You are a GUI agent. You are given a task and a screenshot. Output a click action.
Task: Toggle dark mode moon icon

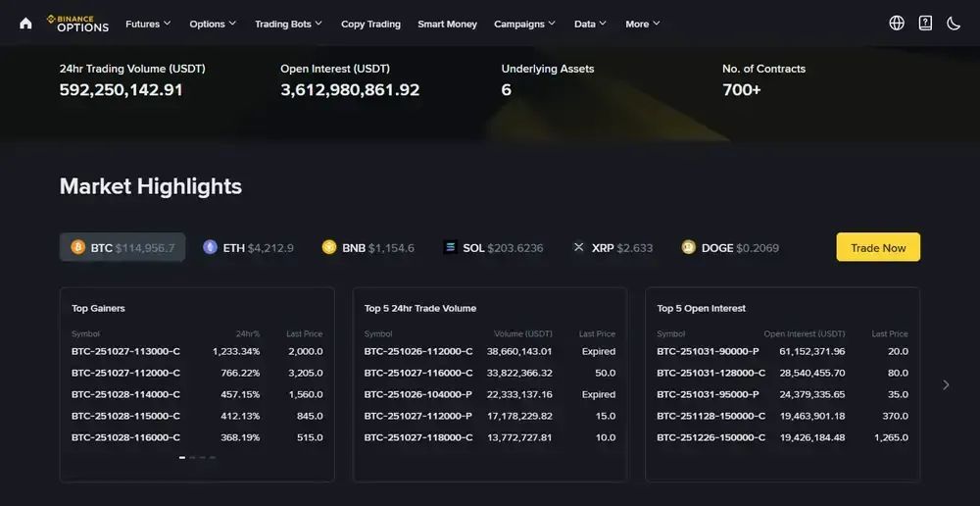coord(954,24)
